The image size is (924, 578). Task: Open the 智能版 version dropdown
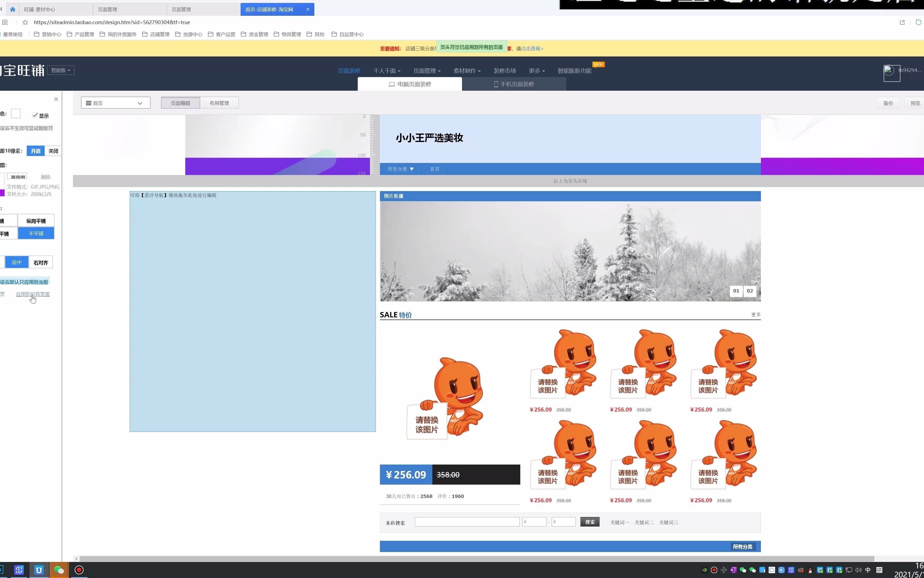(61, 70)
